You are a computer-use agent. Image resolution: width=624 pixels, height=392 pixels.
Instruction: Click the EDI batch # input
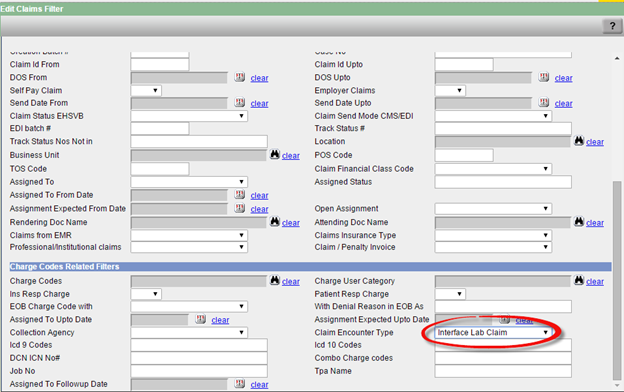point(160,129)
